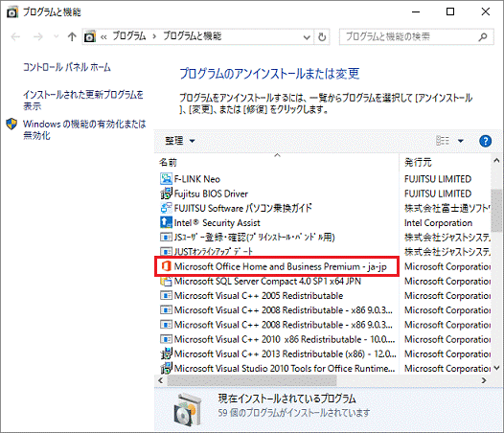Select the JSユーザー登録・確認 program icon
Screen dimensions: 504x433
166,238
